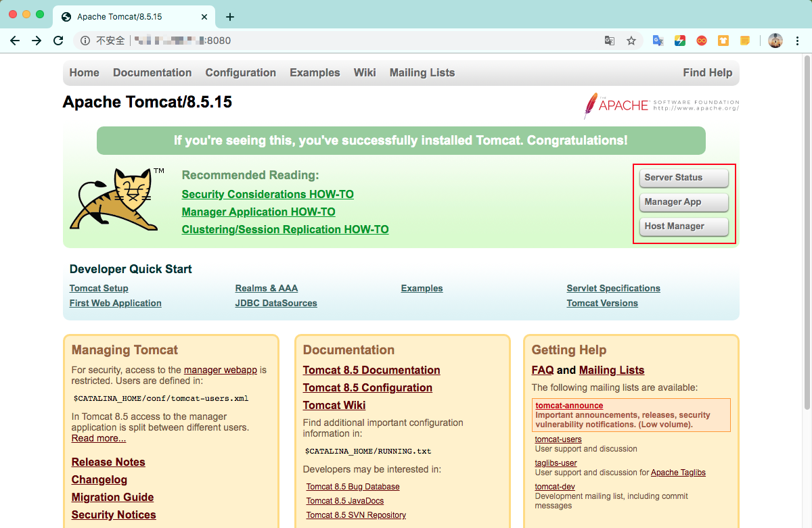Click the yellow note extension icon

pos(745,41)
